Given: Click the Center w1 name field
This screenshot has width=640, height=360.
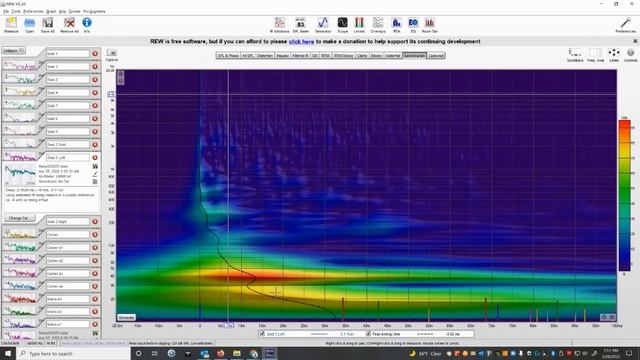Looking at the screenshot, I should click(67, 247).
